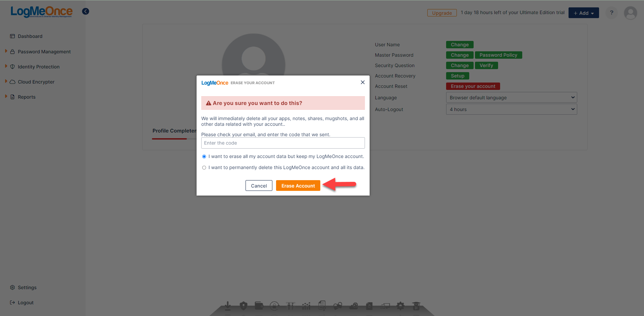Click the 'Are you sure' warning banner
Image resolution: width=644 pixels, height=316 pixels.
pyautogui.click(x=283, y=103)
